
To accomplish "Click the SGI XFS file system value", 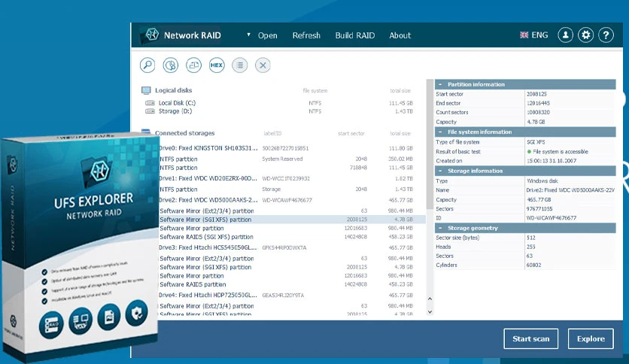I will pyautogui.click(x=536, y=142).
